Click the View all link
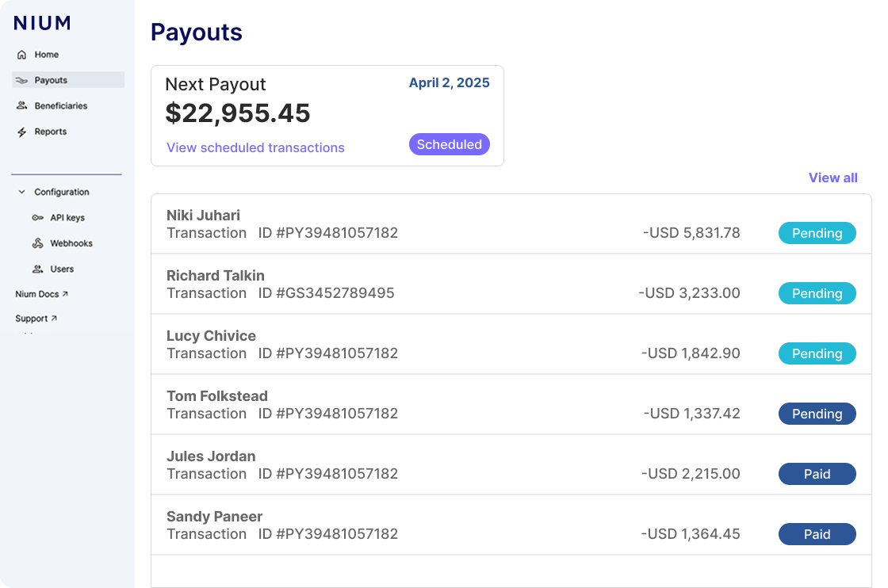 click(832, 178)
